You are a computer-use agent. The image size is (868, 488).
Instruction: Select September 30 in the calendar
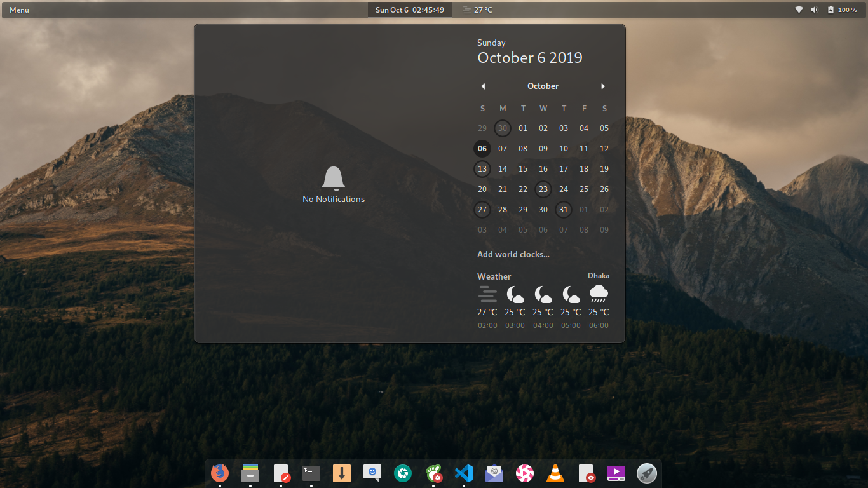pyautogui.click(x=503, y=128)
